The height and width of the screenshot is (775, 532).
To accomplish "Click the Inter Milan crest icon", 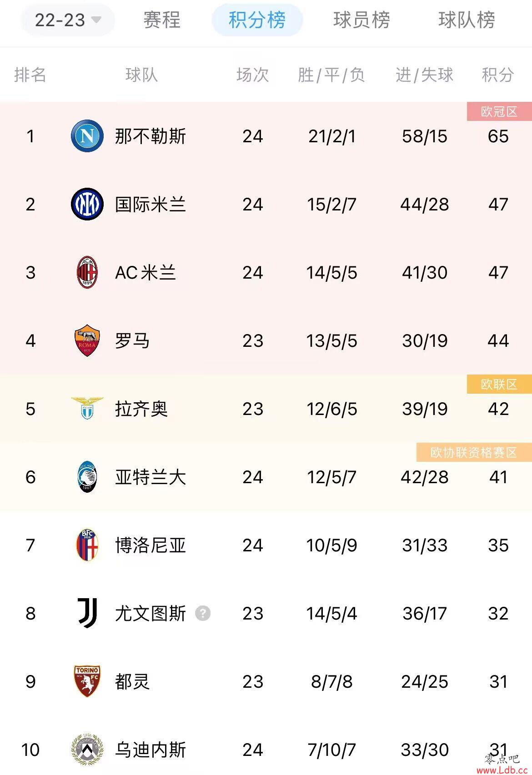I will tap(87, 204).
